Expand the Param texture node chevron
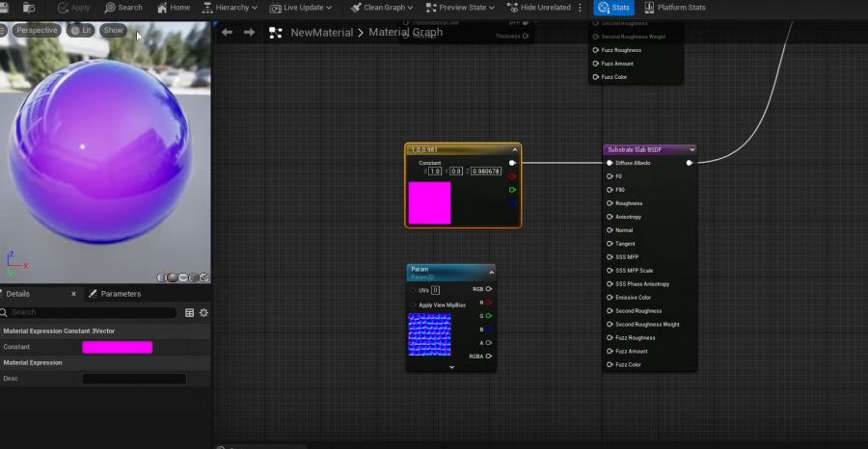Image resolution: width=868 pixels, height=449 pixels. click(x=451, y=367)
